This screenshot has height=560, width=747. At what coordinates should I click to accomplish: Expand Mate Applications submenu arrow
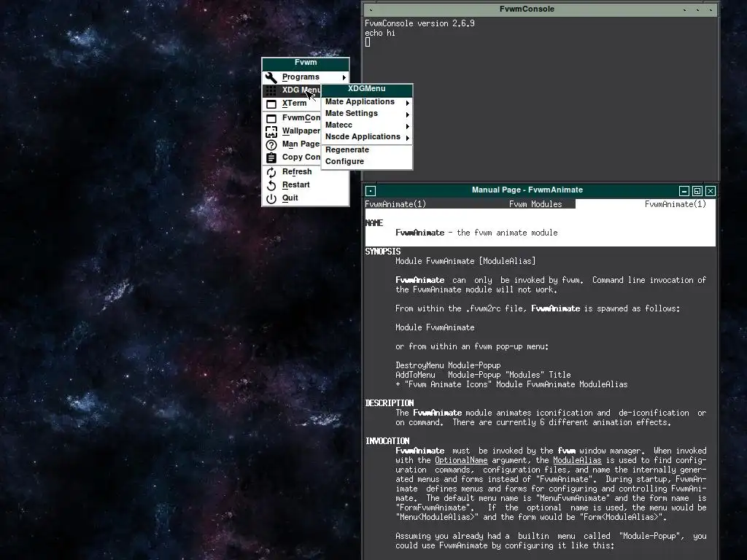pos(407,103)
